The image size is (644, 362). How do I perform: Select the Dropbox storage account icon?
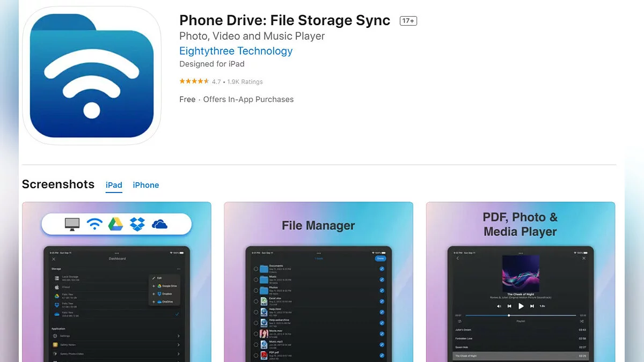[57, 305]
